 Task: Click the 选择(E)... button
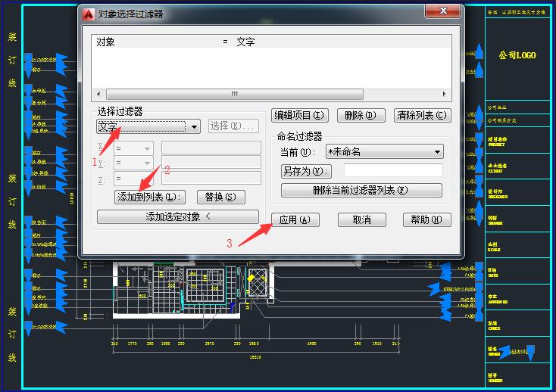point(233,126)
